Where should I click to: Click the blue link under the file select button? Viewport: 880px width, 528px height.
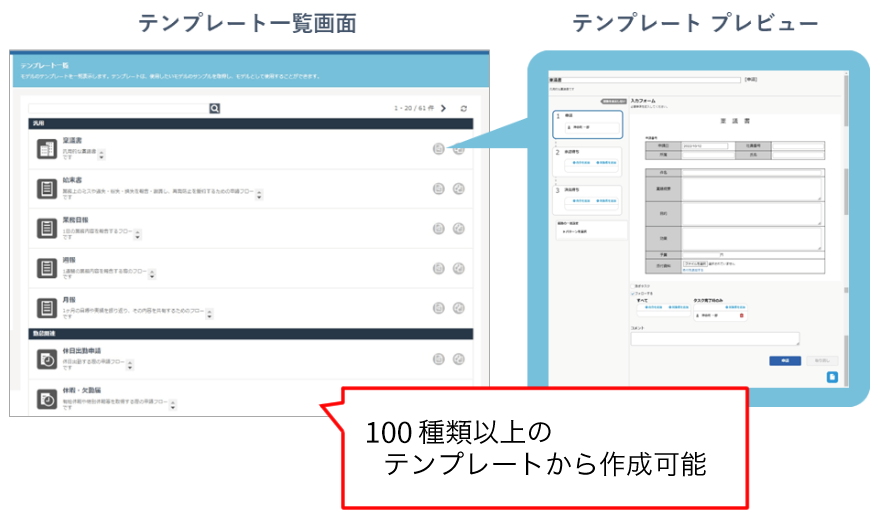click(x=693, y=270)
